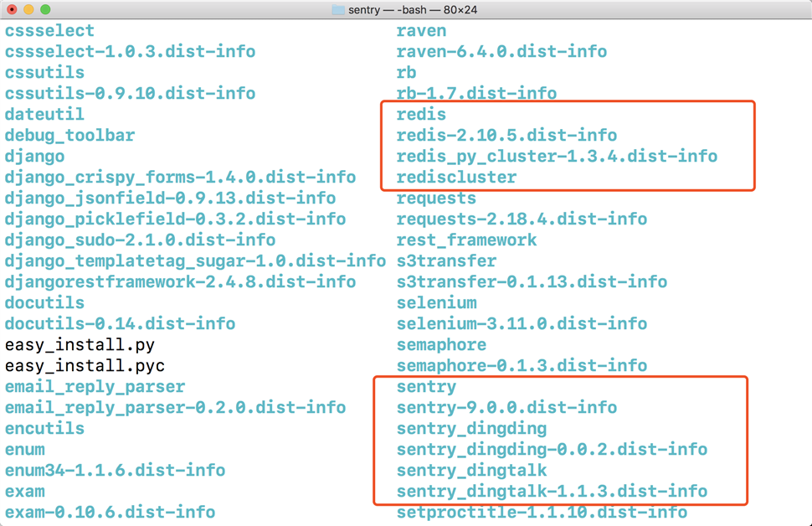Click 'redis_py_cluster-1.3.4.dist-info'
812x526 pixels.
558,157
